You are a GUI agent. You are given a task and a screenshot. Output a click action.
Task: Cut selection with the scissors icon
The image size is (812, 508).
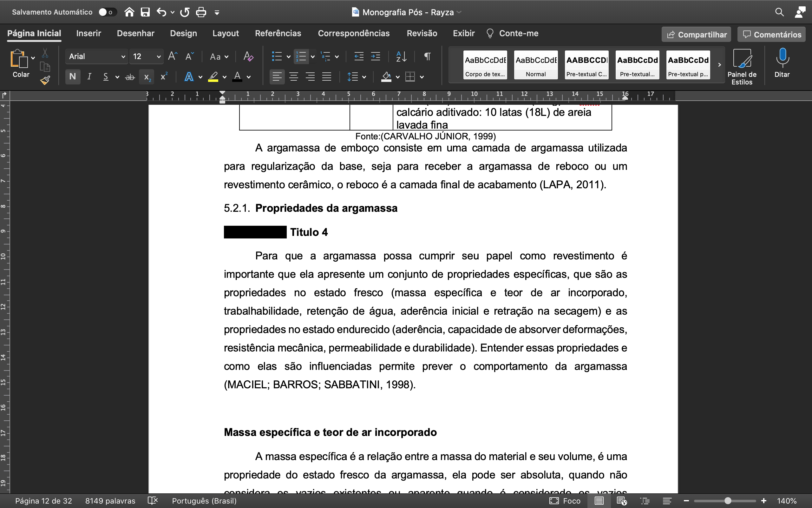[x=45, y=53]
